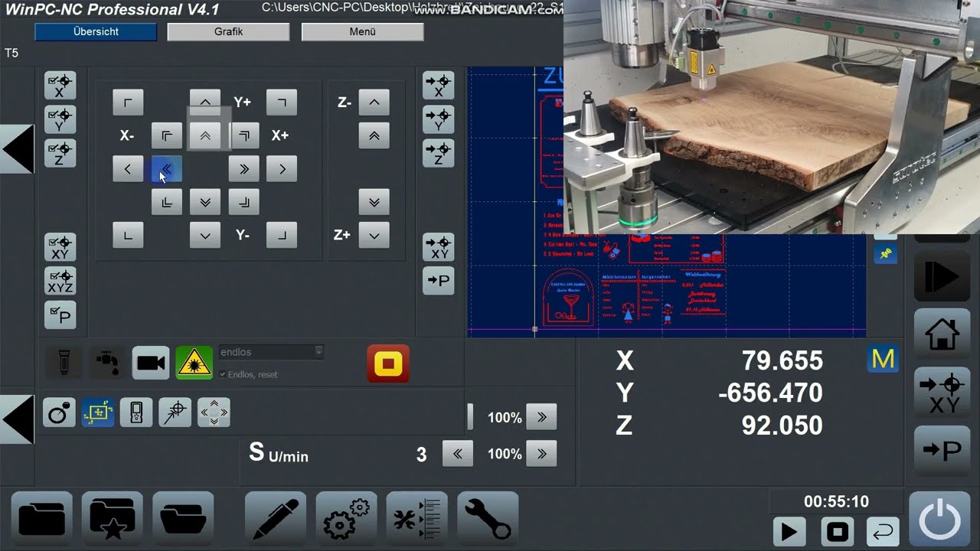Jog slow X- single left chevron

click(x=128, y=168)
